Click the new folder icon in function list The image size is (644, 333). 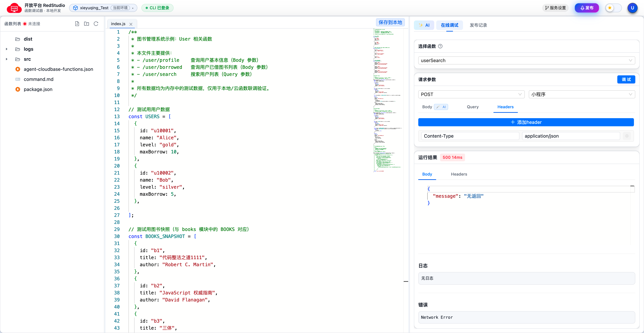87,24
